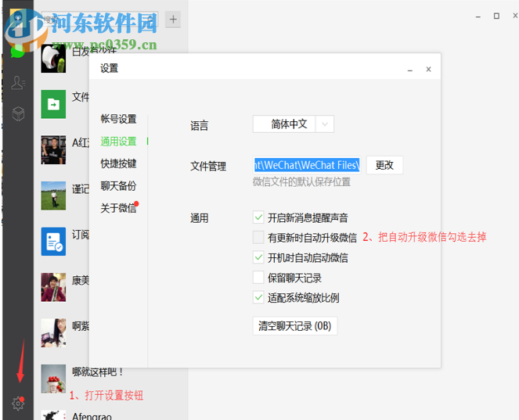Close the 设置 dialog

[x=428, y=69]
